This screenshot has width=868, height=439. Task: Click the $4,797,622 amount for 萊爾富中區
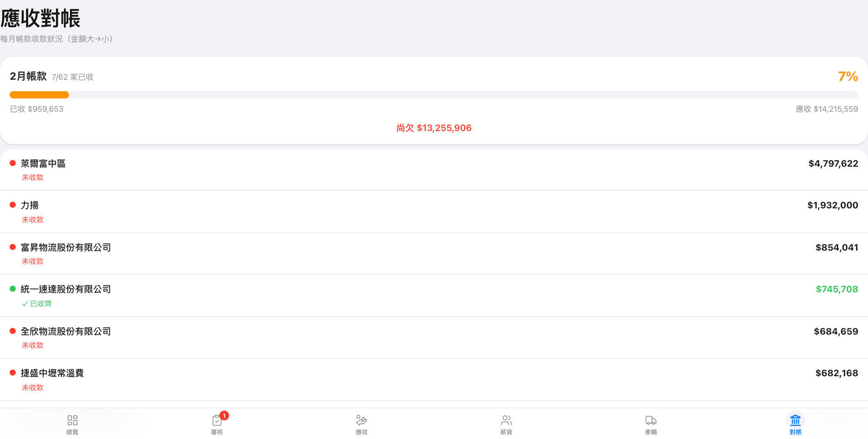click(x=833, y=163)
